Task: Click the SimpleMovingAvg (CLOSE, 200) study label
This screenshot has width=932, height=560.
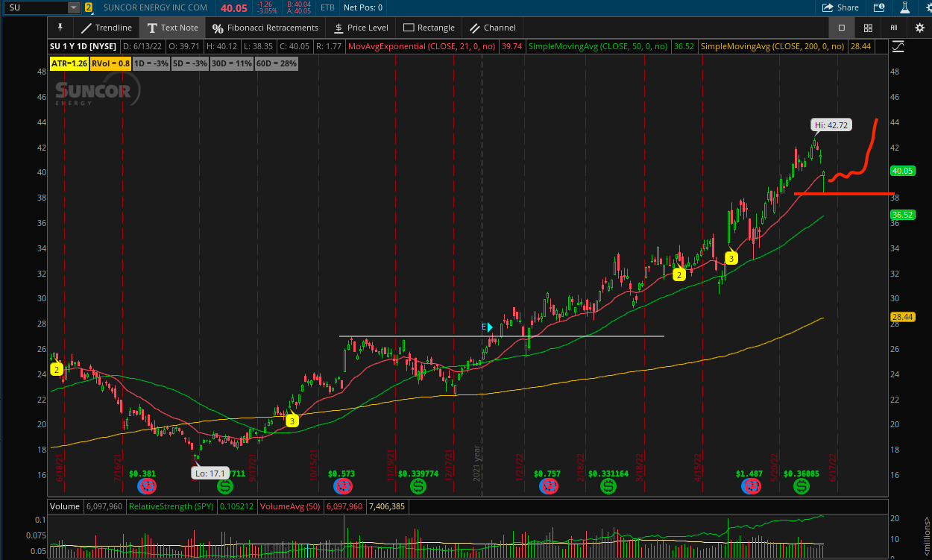Action: pos(772,46)
